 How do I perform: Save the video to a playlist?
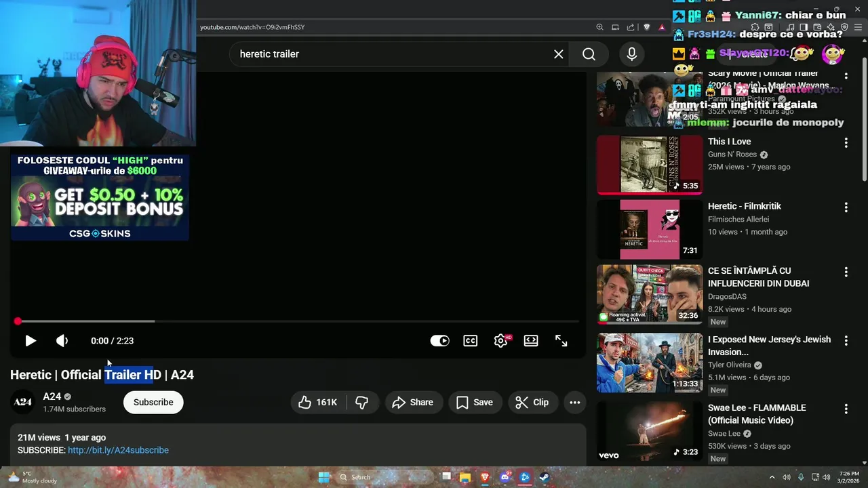[x=475, y=403]
